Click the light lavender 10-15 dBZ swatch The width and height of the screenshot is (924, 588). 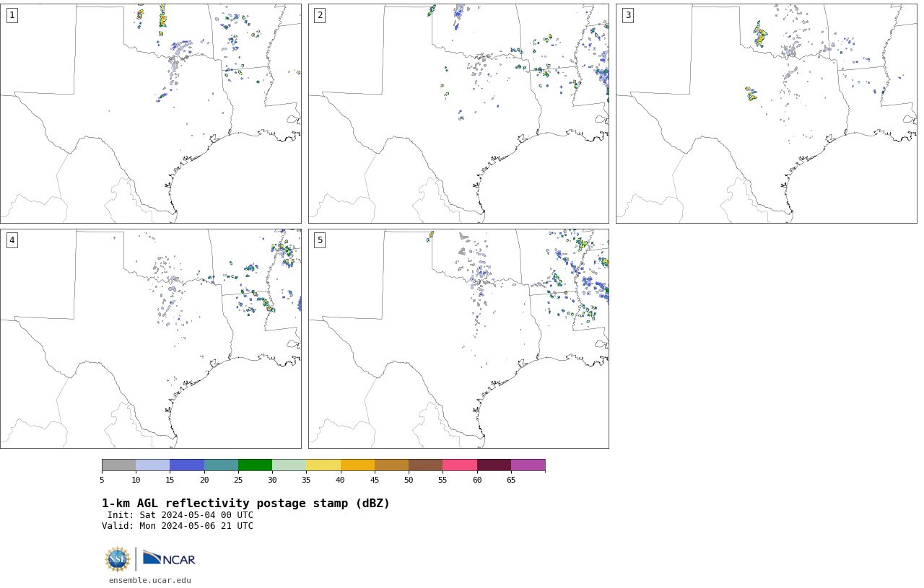point(153,465)
